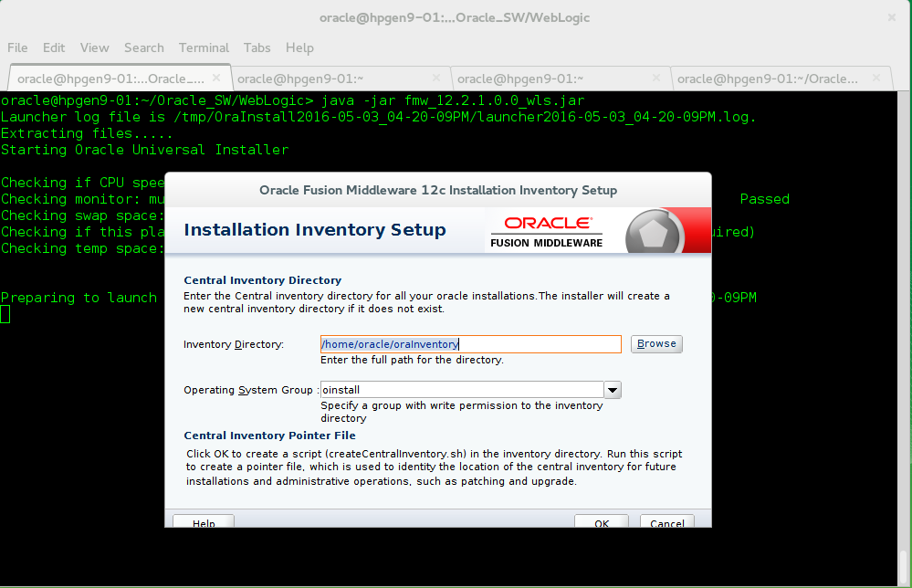
Task: Open the Tabs menu
Action: pyautogui.click(x=257, y=47)
